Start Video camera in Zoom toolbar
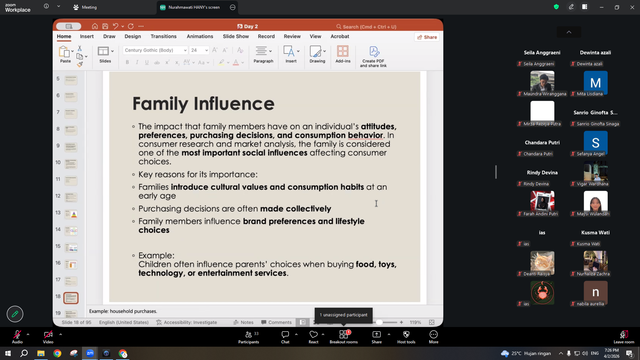Viewport: 640px width, 360px height. [48, 337]
